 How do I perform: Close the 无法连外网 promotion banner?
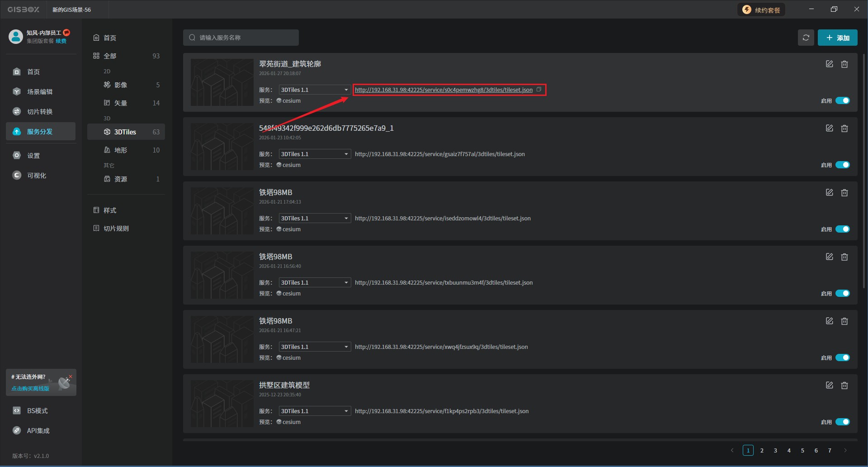pyautogui.click(x=71, y=376)
